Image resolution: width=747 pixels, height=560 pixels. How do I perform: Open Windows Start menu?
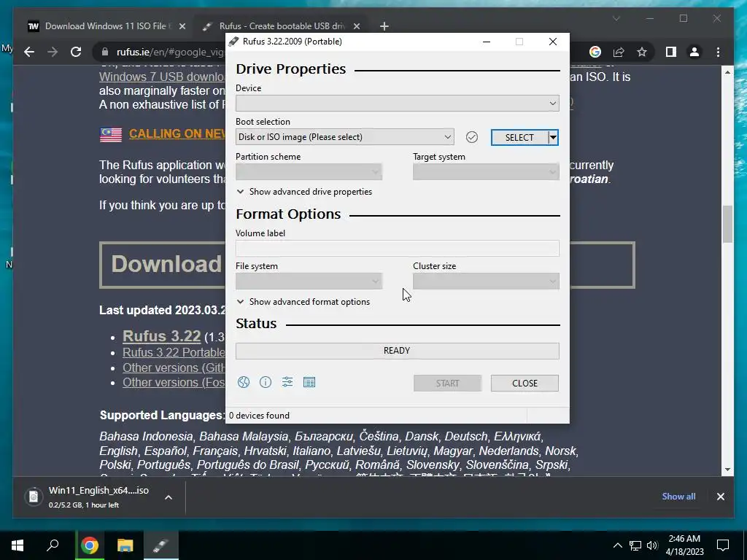(x=18, y=545)
